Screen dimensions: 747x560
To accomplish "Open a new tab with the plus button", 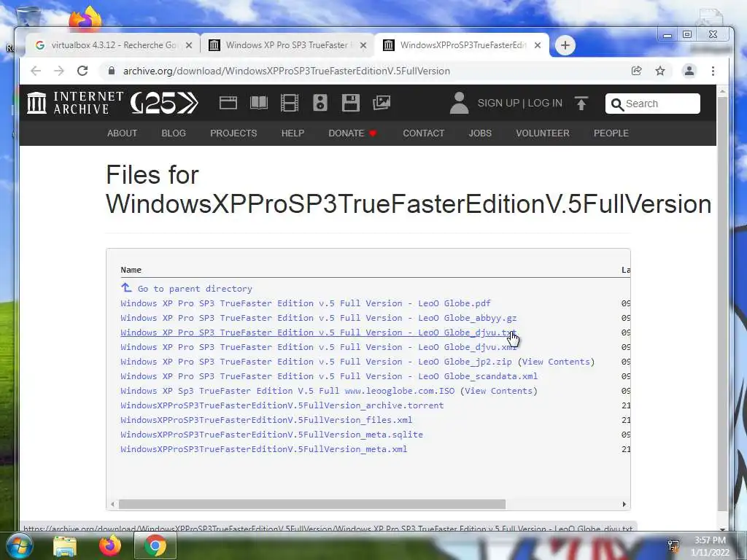I will click(565, 45).
